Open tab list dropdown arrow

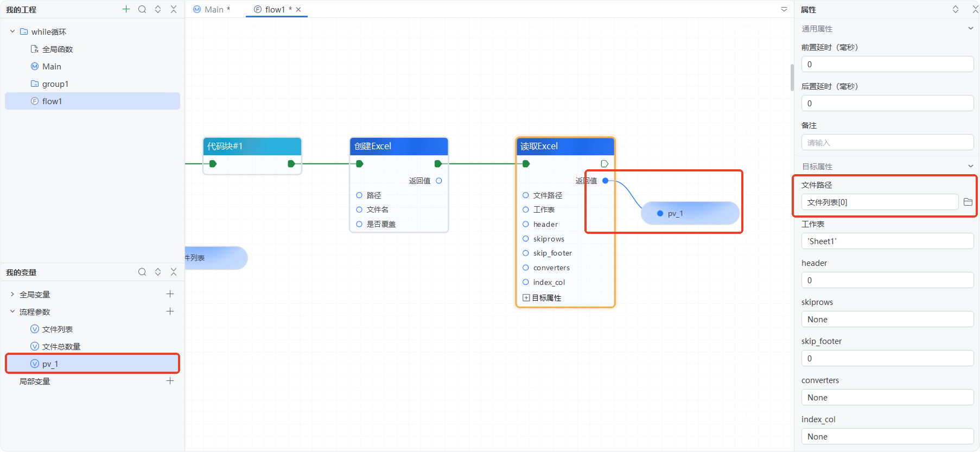(x=784, y=9)
